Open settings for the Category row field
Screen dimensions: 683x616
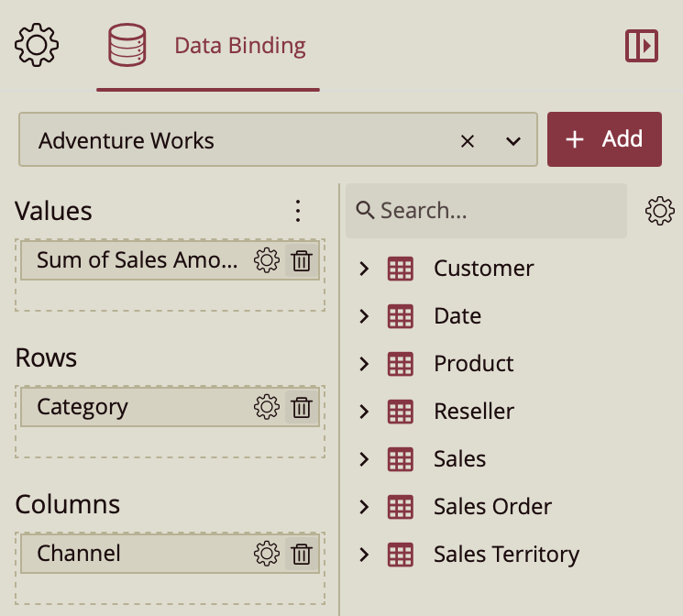267,407
